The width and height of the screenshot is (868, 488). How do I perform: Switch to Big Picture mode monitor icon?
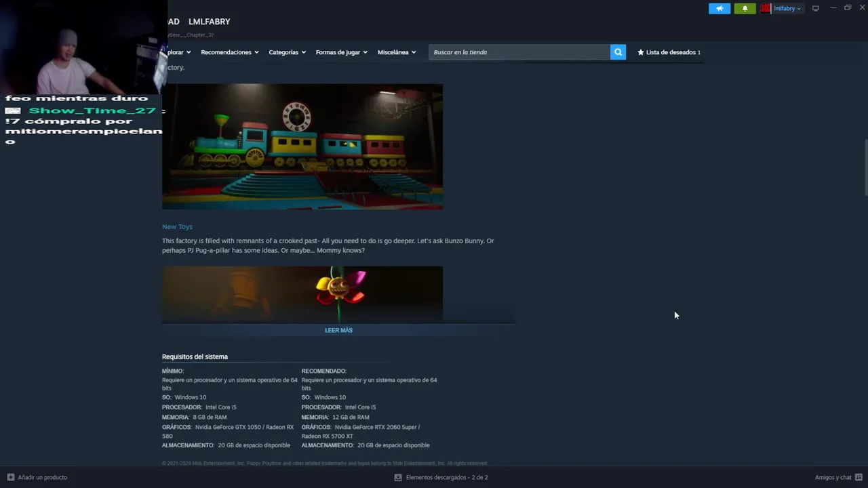point(816,8)
